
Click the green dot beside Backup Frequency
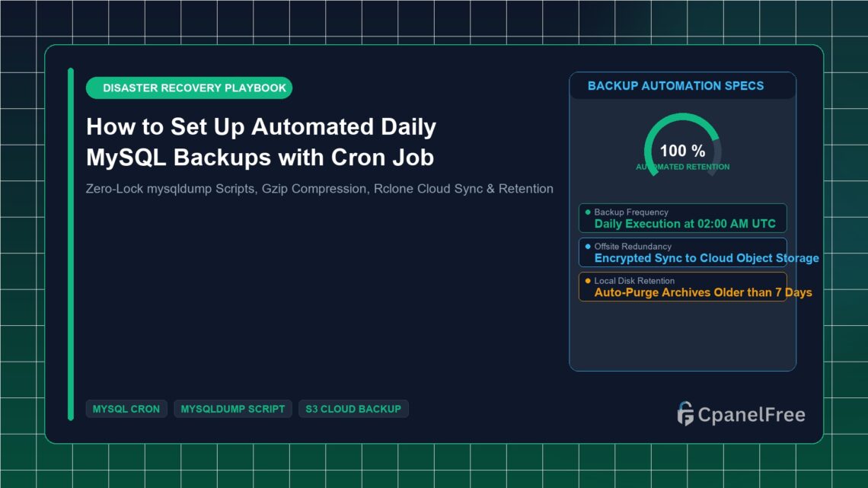588,212
